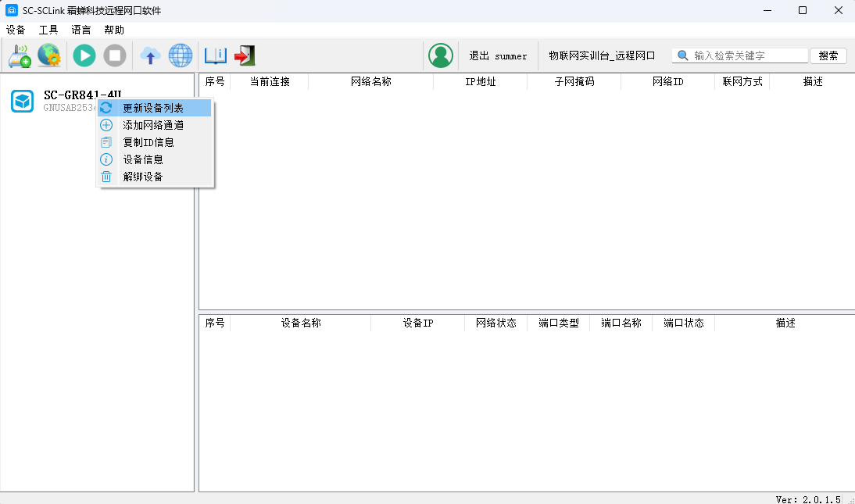Open the book manual icon
This screenshot has width=855, height=504.
pos(215,55)
